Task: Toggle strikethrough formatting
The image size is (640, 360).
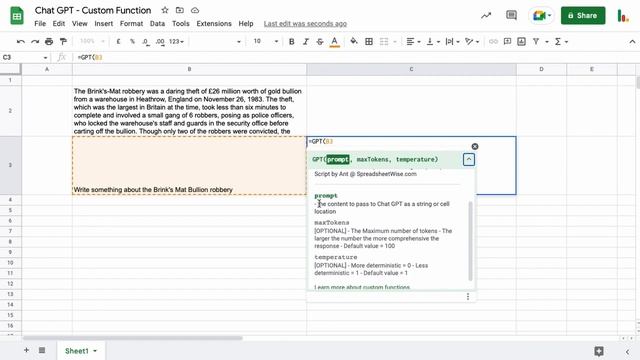Action: (x=320, y=42)
